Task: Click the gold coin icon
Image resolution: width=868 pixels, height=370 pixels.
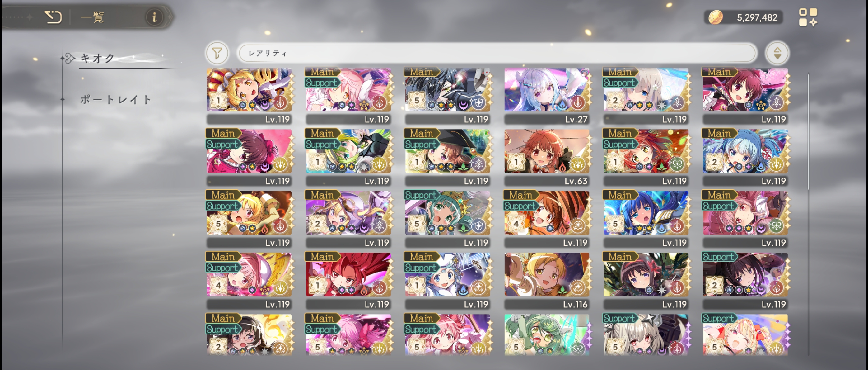Action: tap(715, 17)
